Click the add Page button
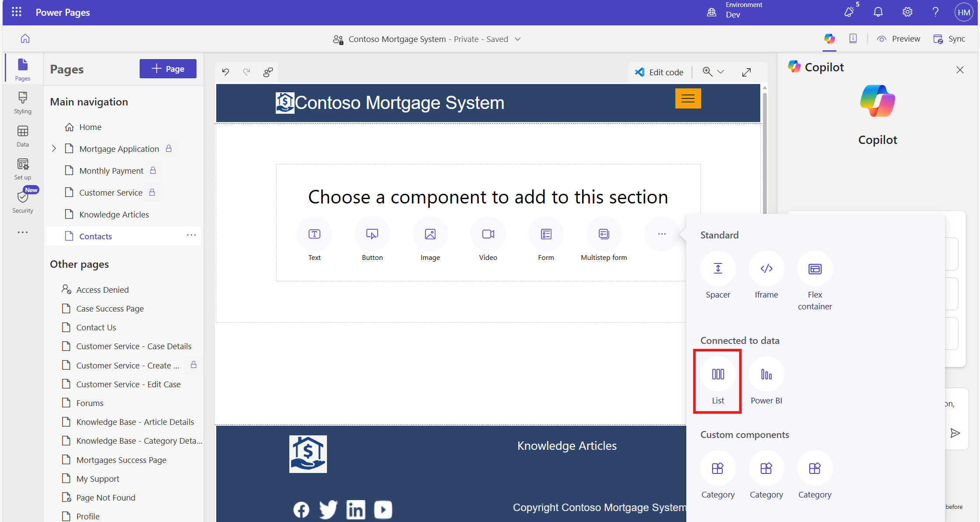The height and width of the screenshot is (522, 980). point(168,69)
